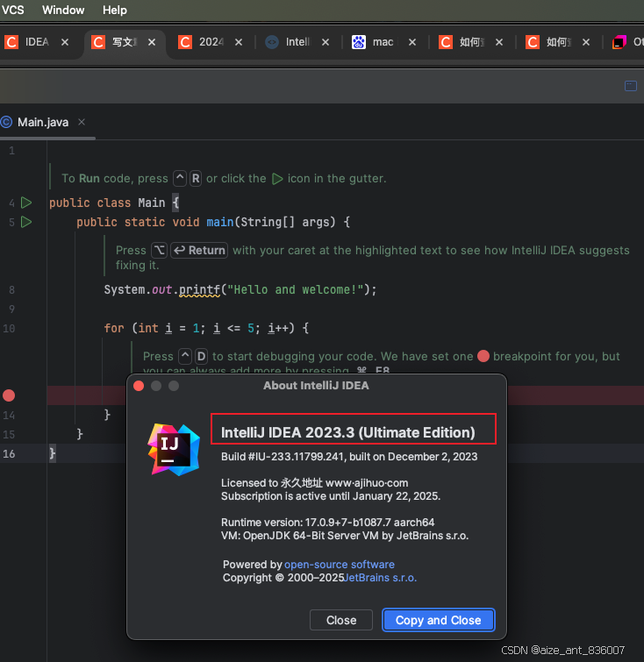Click the eye icon on Intell tab
Screen dimensions: 644x662
[272, 42]
